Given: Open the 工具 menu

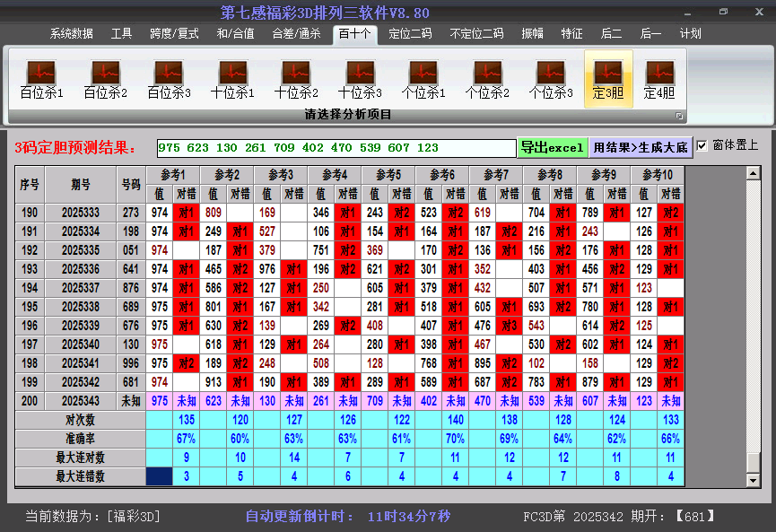Looking at the screenshot, I should [x=121, y=33].
